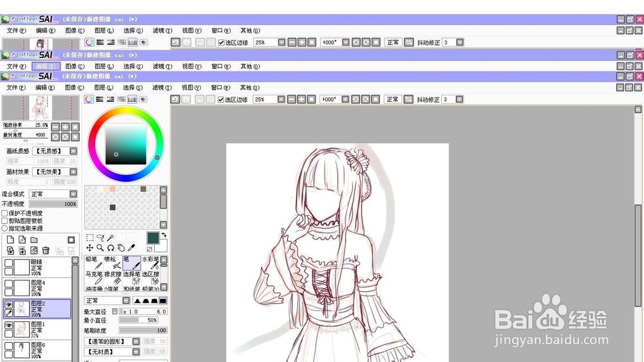The width and height of the screenshot is (644, 362).
Task: Select the magic wand tool
Action: pyautogui.click(x=111, y=238)
